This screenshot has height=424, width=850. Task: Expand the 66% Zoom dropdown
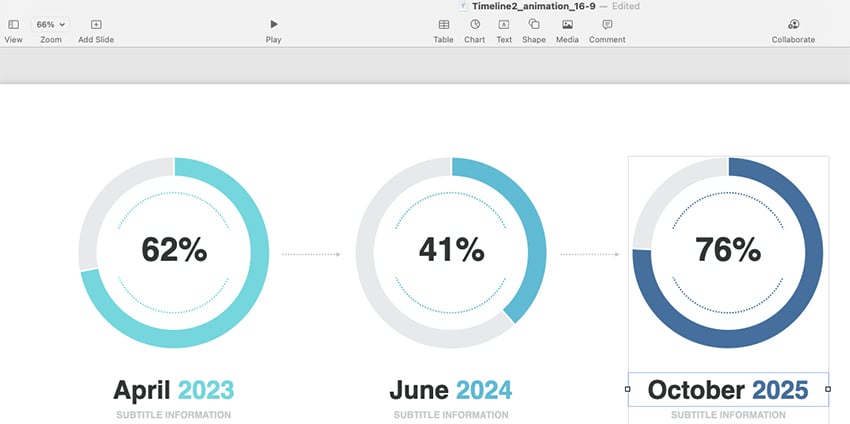(50, 24)
